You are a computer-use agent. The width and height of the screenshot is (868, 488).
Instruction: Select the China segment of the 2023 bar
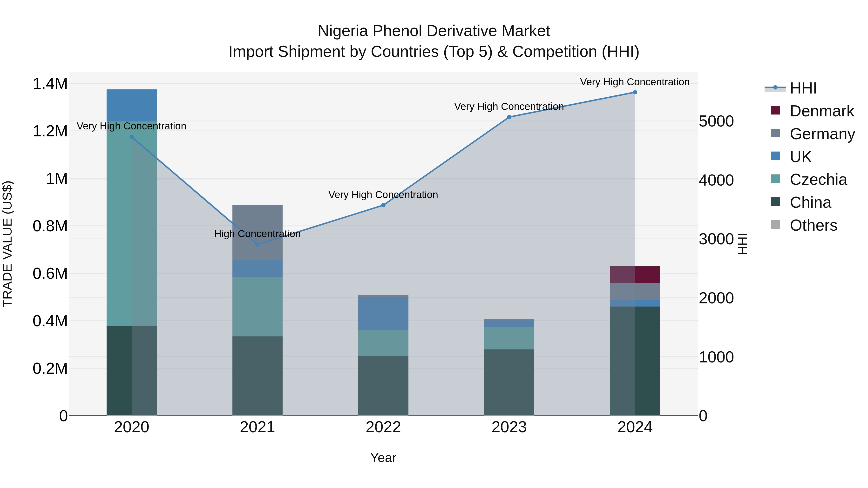tap(509, 382)
